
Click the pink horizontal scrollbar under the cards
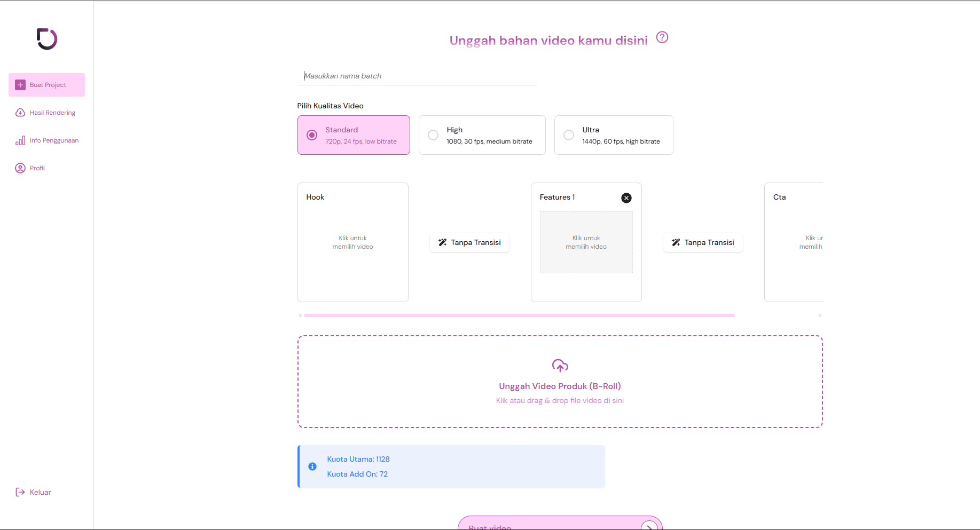coord(519,315)
